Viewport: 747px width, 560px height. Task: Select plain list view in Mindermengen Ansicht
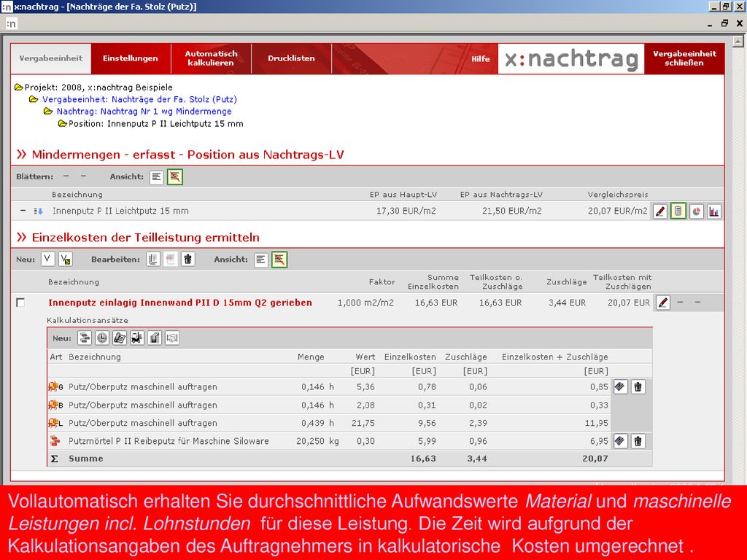tap(157, 177)
